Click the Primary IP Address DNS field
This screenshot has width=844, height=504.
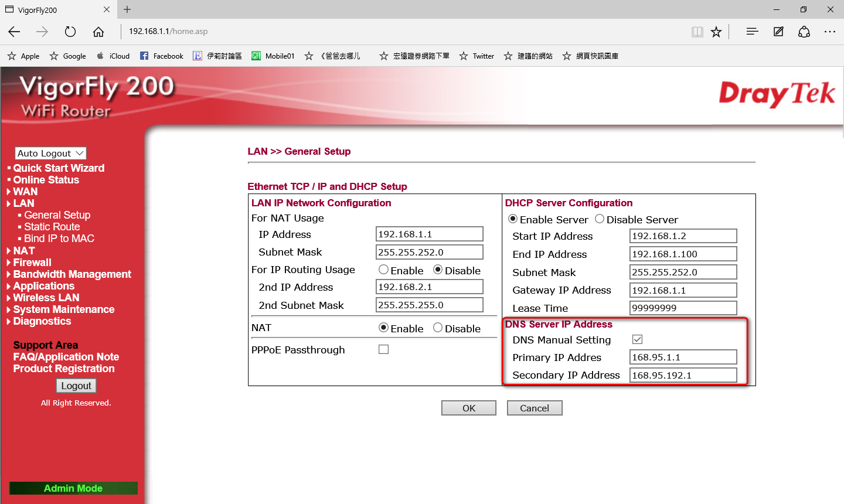pyautogui.click(x=683, y=357)
